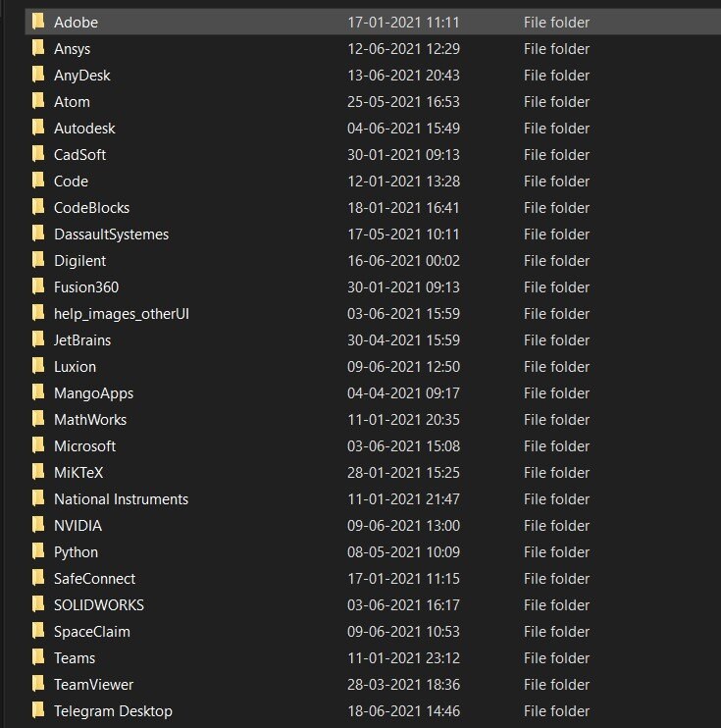Select the 'Atom' name text

click(72, 102)
